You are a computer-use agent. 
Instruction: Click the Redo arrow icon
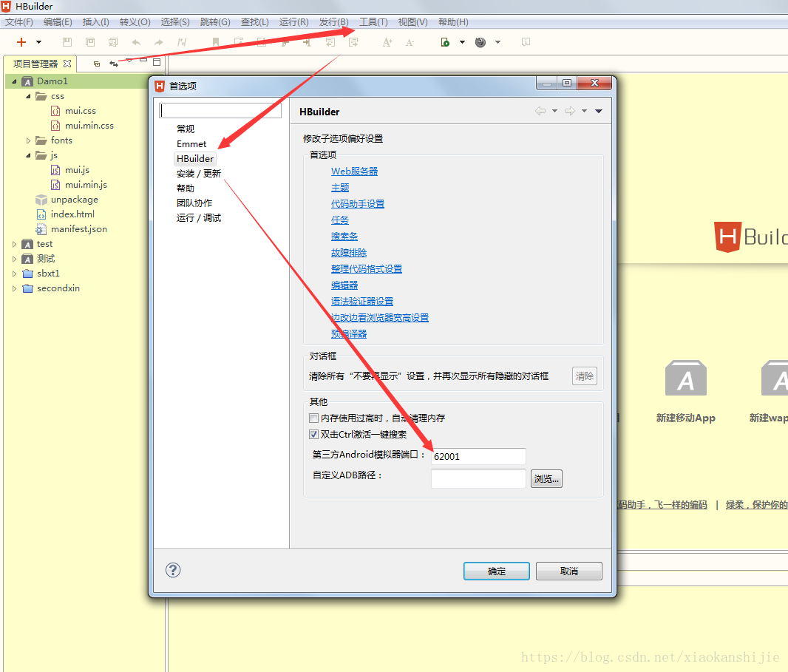coord(159,42)
